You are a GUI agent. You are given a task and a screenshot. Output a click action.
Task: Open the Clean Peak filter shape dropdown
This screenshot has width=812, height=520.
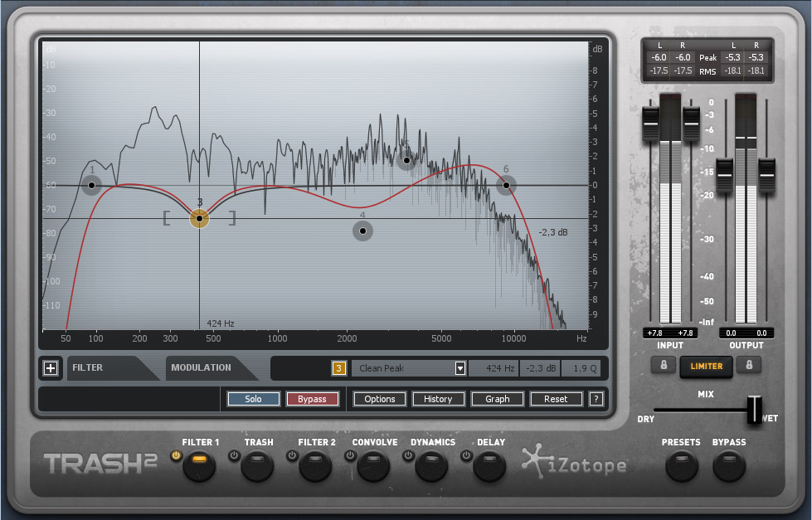coord(460,367)
